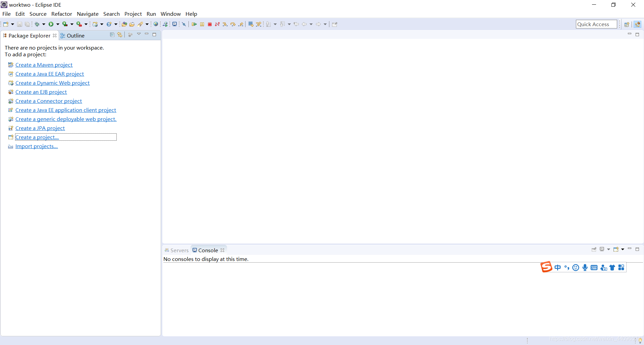Click the Last Edit Location icon
The image size is (644, 345).
click(296, 24)
